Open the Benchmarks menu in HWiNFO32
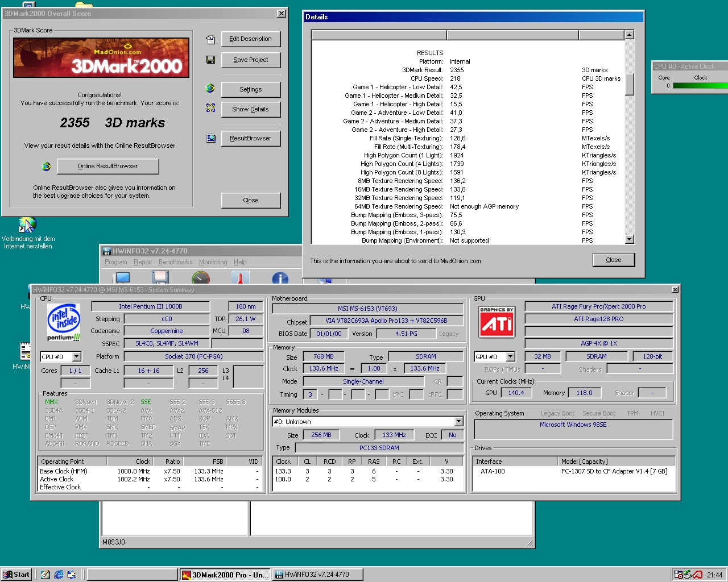Screen dimensions: 728x582 (175, 262)
